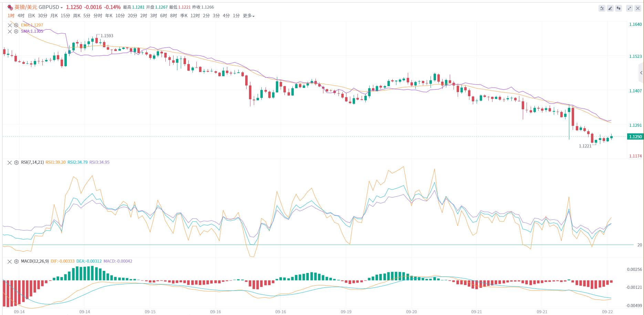Open the technical indicators icon
This screenshot has width=644, height=315.
(602, 8)
